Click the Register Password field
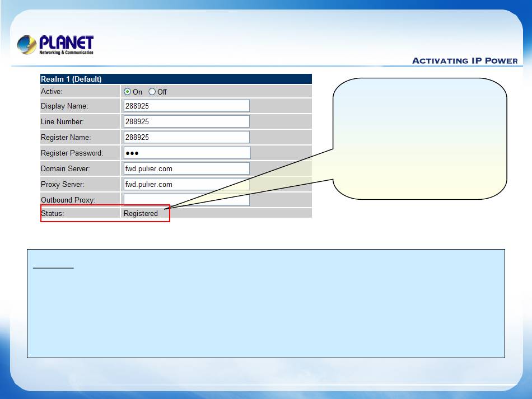Viewport: 532px width, 399px height. point(186,153)
